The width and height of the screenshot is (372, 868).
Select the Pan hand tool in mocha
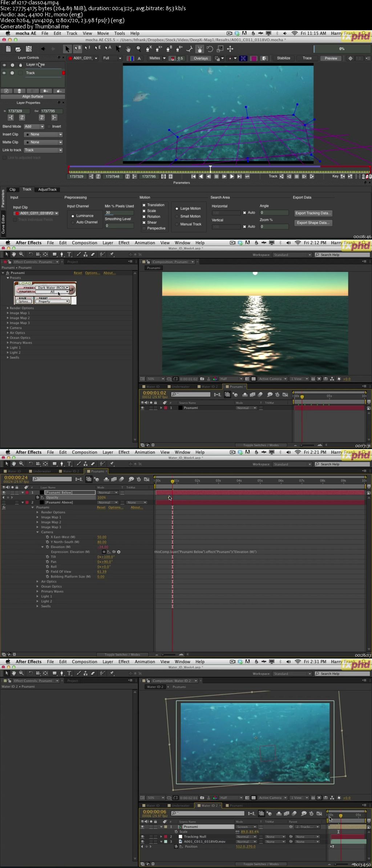128,49
